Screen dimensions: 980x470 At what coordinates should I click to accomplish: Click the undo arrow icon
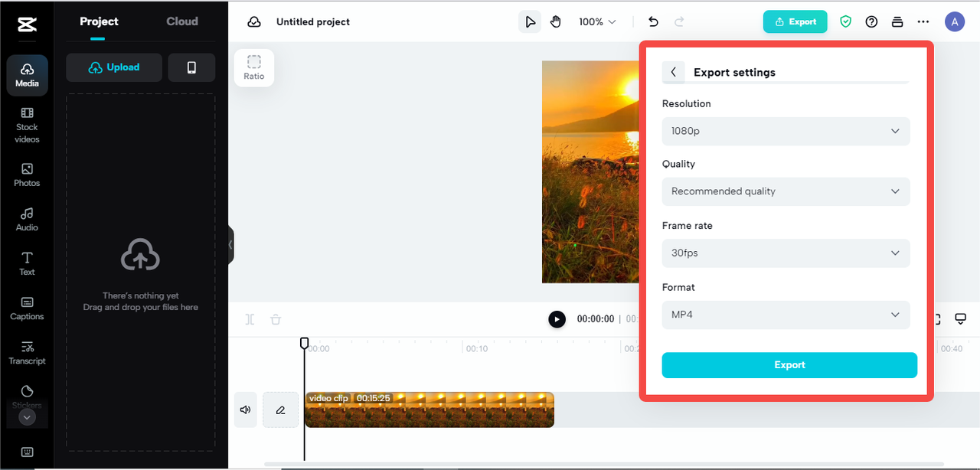653,21
